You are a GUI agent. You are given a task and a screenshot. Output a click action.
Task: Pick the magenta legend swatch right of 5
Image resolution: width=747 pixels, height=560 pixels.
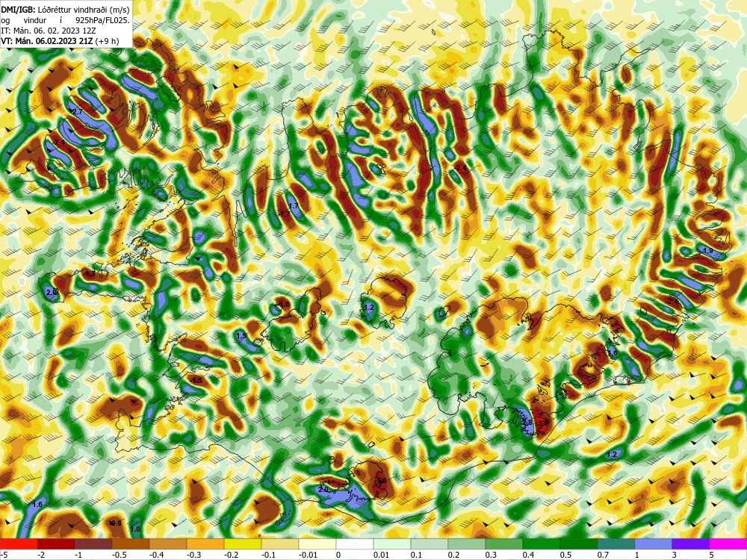[x=728, y=544]
